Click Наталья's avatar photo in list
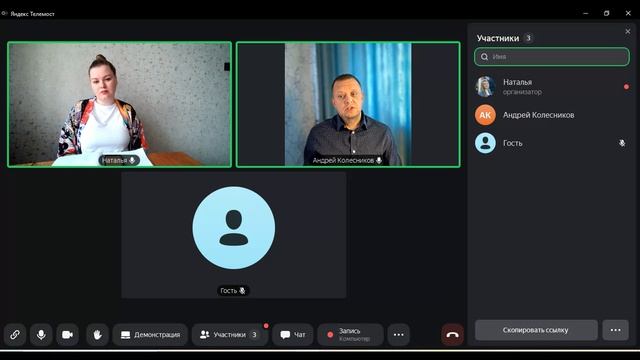The width and height of the screenshot is (640, 360). coord(485,87)
